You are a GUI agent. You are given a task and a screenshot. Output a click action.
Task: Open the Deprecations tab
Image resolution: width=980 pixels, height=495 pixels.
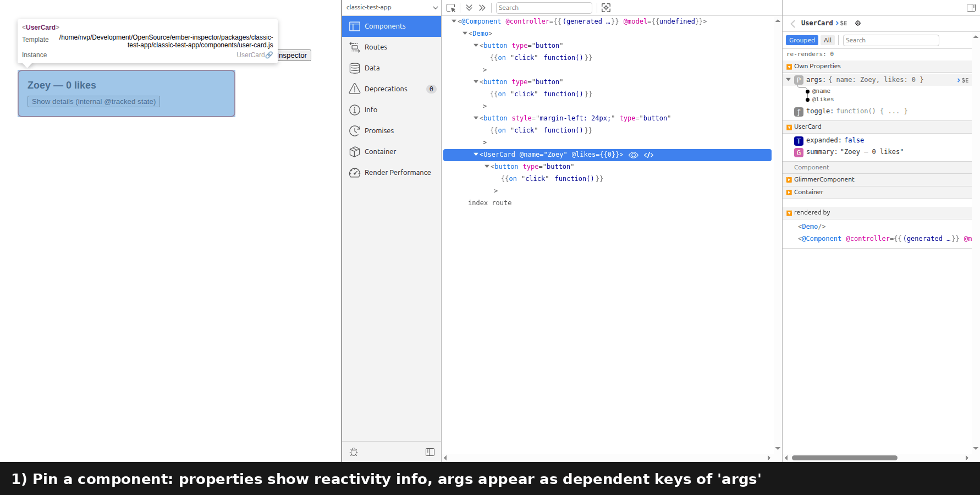(392, 89)
